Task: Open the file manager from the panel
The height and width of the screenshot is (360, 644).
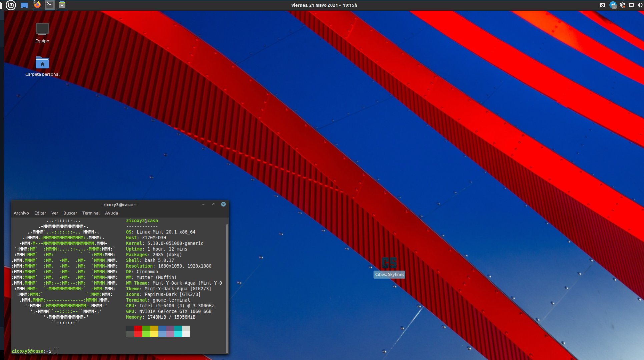Action: [62, 5]
